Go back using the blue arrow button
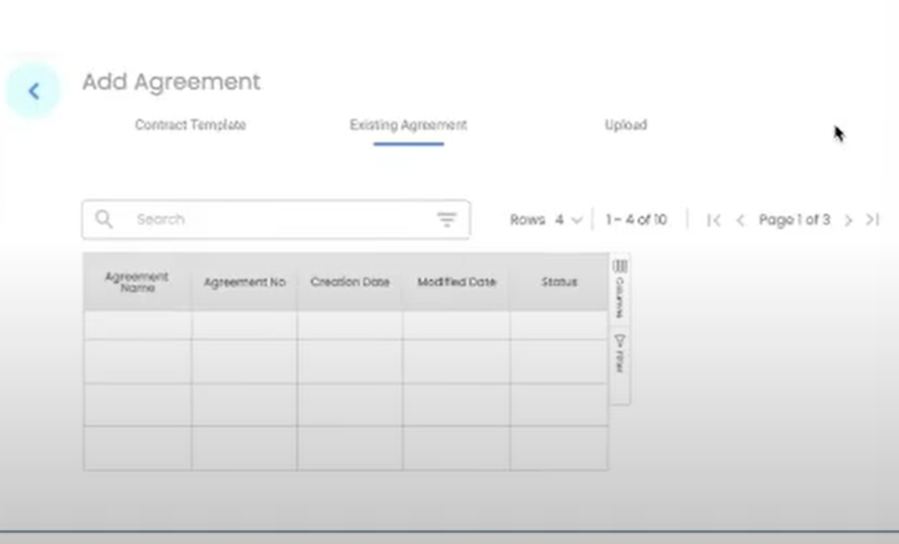 33,92
